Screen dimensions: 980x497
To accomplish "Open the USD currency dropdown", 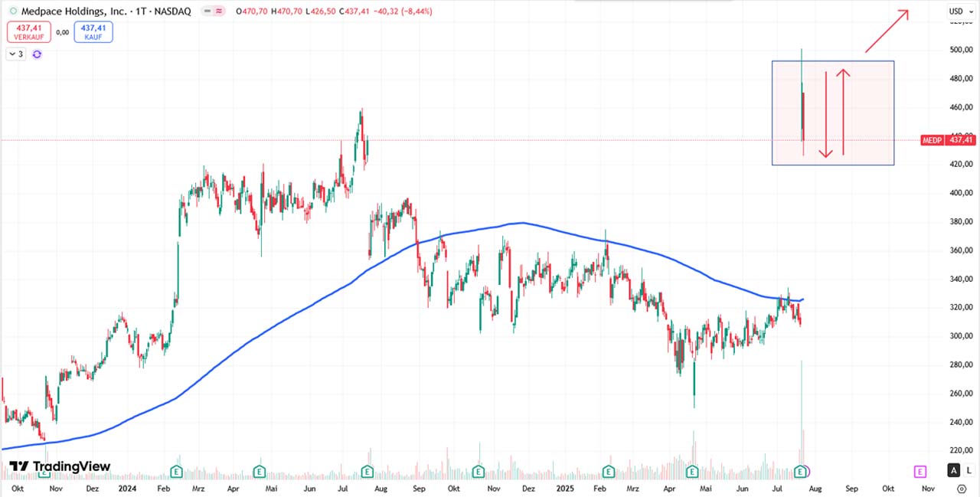I will coord(959,11).
